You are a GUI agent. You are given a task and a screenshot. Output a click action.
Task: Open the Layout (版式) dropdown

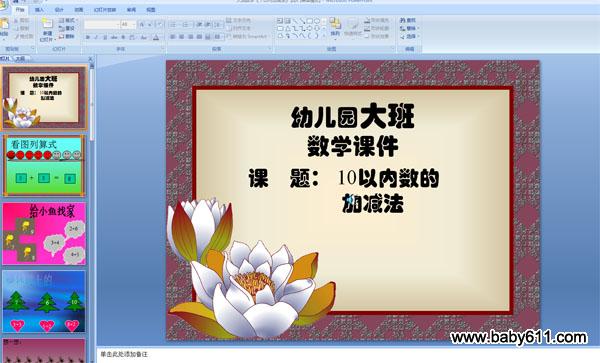tap(68, 20)
